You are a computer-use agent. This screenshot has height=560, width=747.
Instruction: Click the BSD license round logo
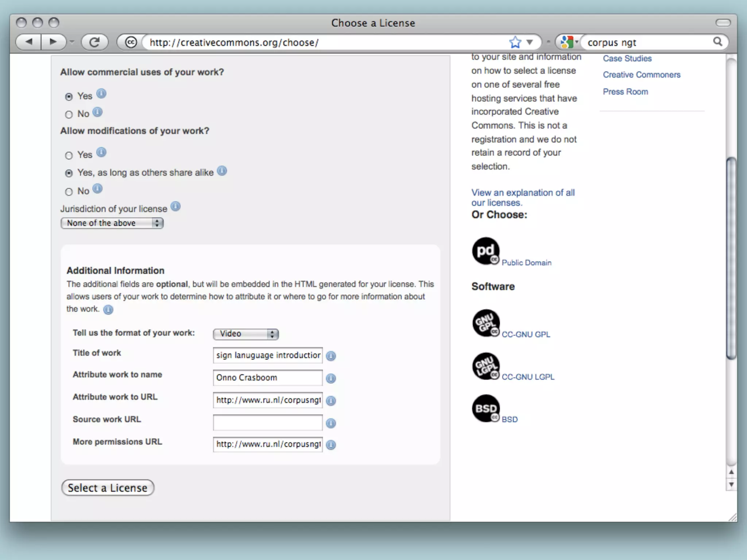pyautogui.click(x=485, y=408)
